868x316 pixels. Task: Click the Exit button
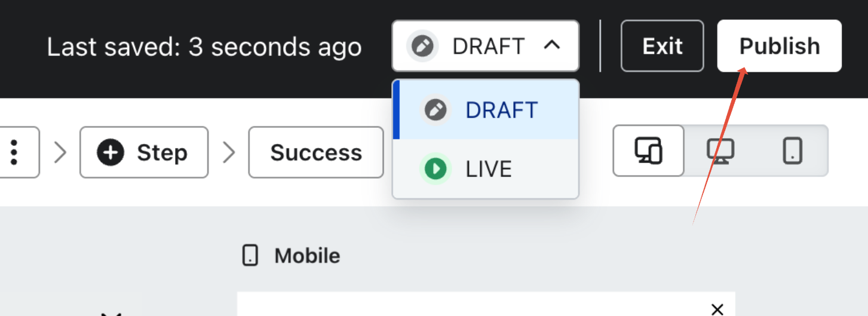662,46
